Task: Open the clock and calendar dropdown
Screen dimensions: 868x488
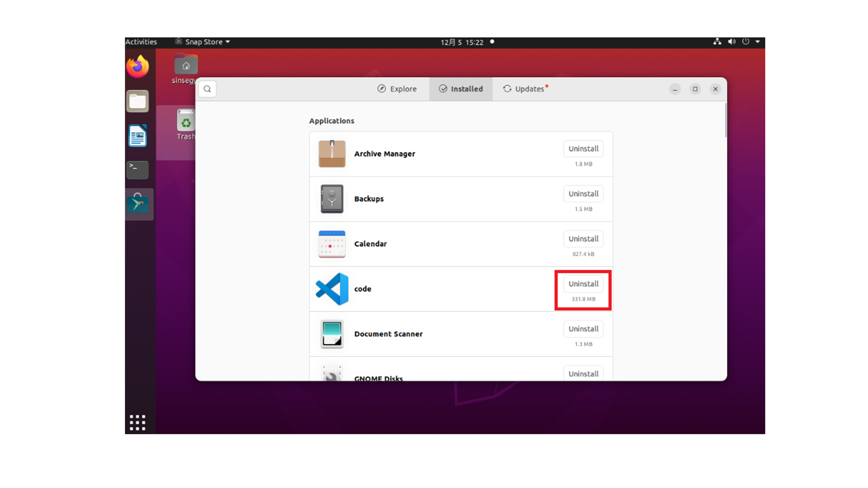Action: 462,42
